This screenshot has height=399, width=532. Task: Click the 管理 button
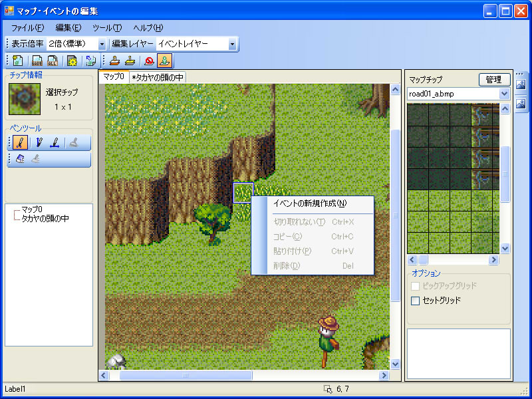tap(494, 80)
